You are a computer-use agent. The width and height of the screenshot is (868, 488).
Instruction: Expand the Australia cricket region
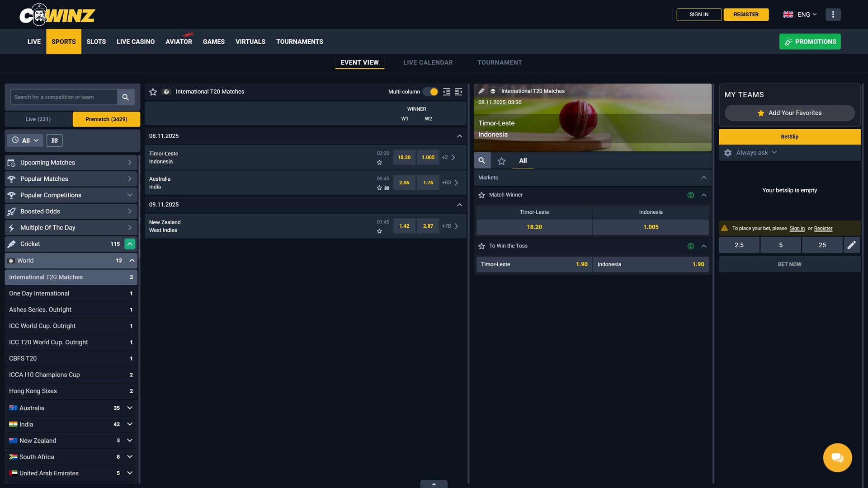tap(130, 408)
